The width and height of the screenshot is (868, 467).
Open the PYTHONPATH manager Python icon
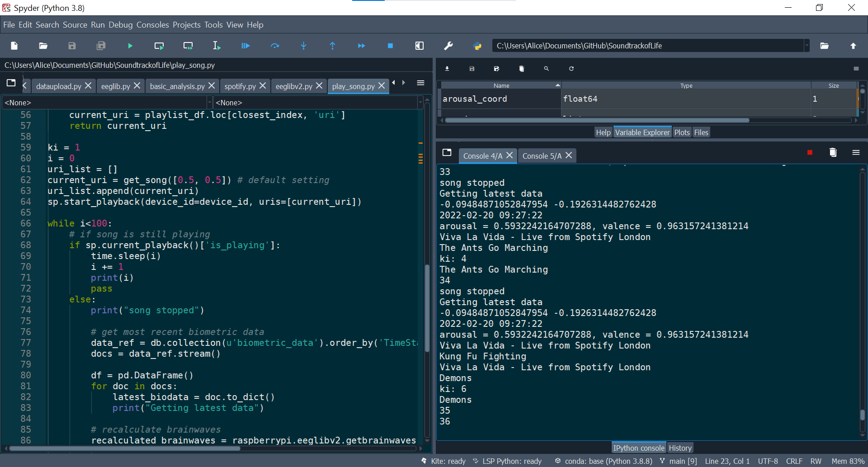pos(477,46)
